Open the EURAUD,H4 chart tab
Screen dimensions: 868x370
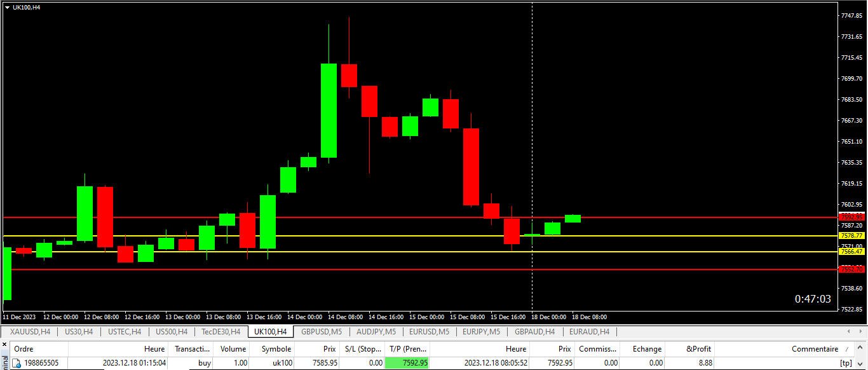(589, 331)
